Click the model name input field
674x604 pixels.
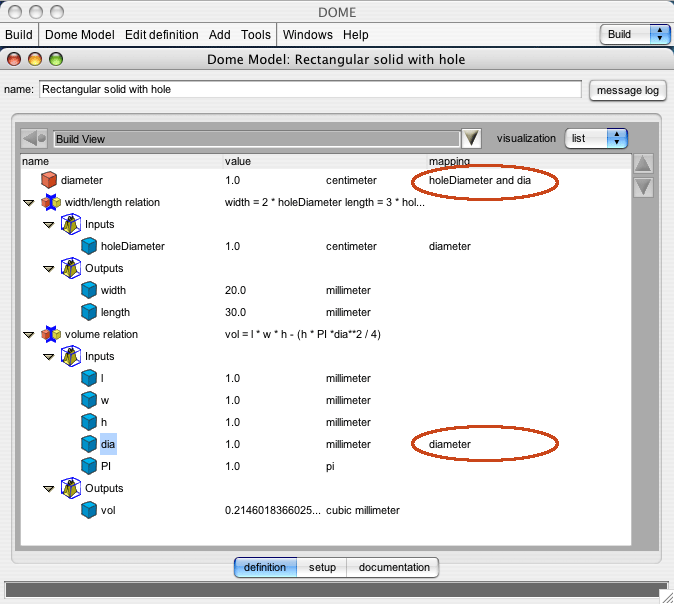[310, 89]
